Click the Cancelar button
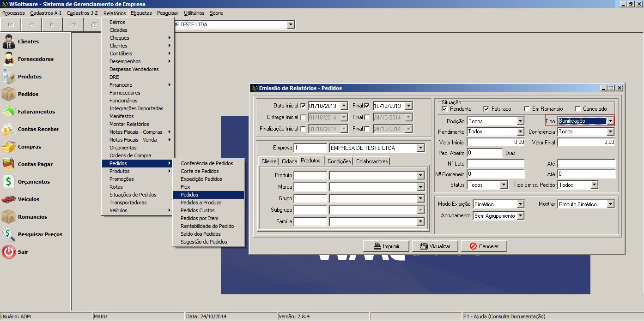The width and height of the screenshot is (644, 322). (x=484, y=246)
